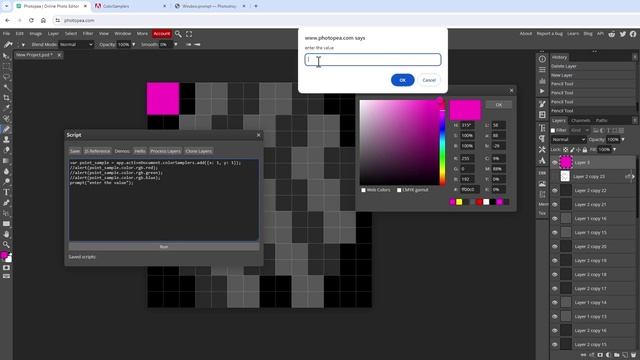This screenshot has height=360, width=640.
Task: Enable CMYK gamut checkbox
Action: 399,190
